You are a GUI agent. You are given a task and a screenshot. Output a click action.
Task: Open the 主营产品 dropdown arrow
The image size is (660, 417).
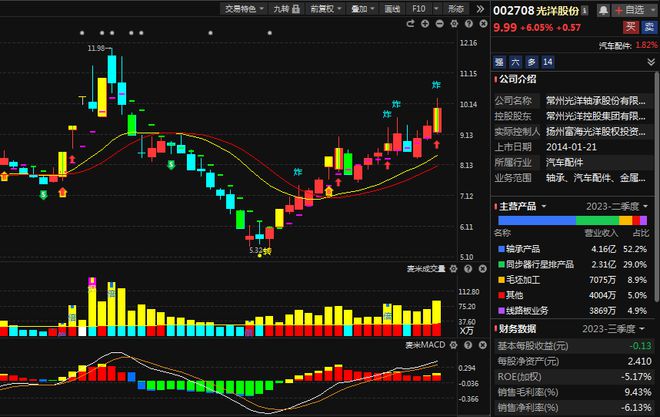pos(543,207)
